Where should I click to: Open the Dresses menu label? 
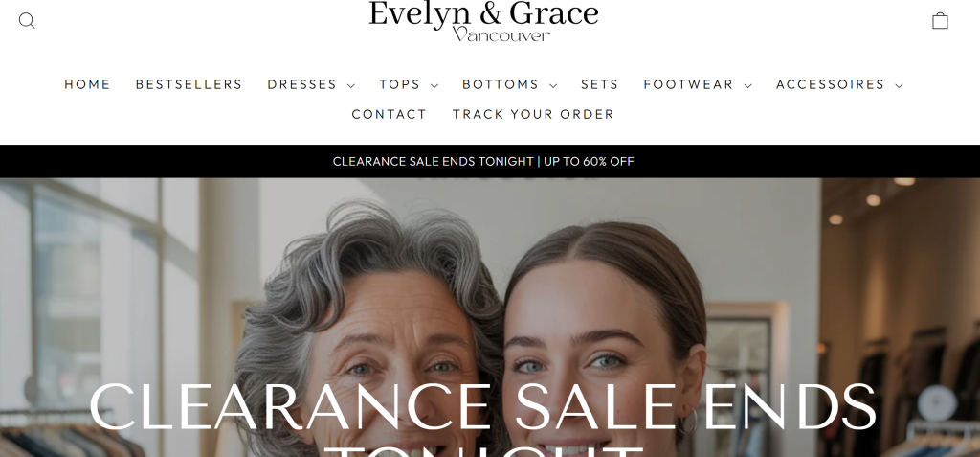[x=302, y=84]
